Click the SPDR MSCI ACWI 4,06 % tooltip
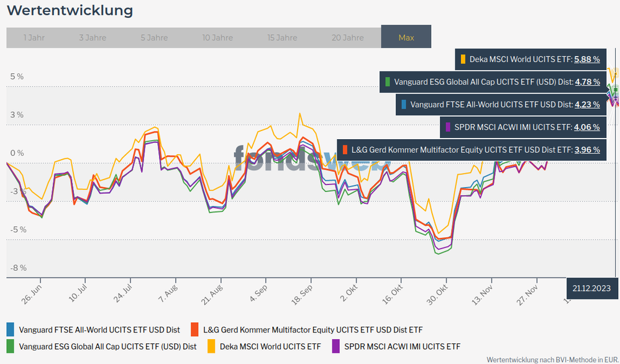Image resolution: width=620 pixels, height=364 pixels. pos(587,127)
